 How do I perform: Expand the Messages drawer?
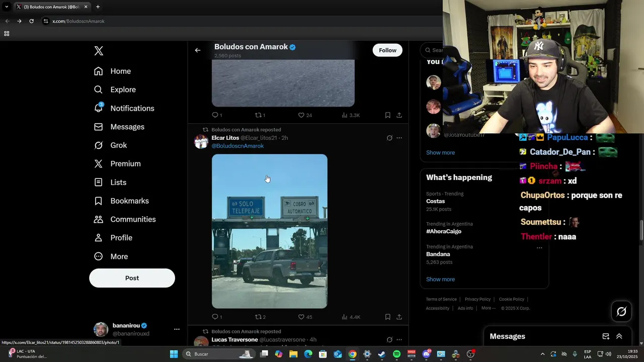[619, 336]
